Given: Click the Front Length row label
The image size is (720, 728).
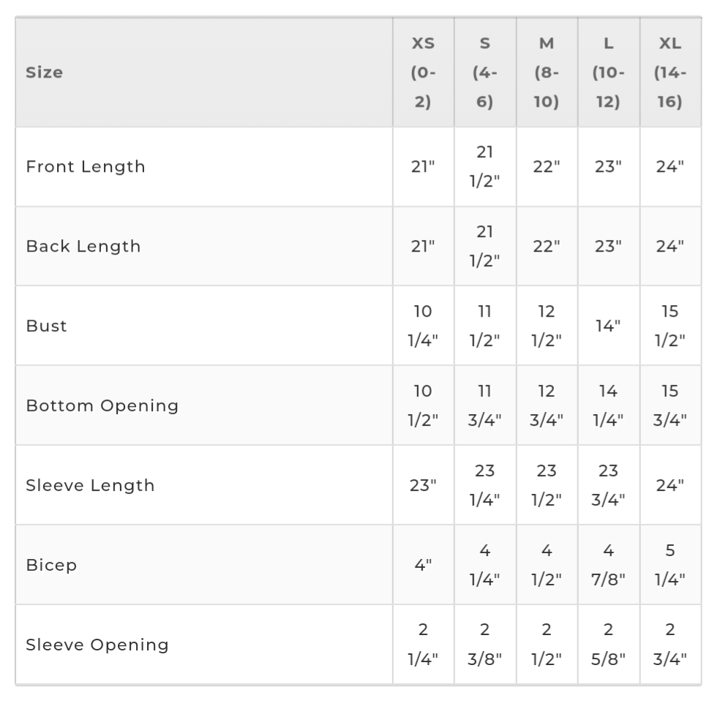Looking at the screenshot, I should [x=86, y=167].
